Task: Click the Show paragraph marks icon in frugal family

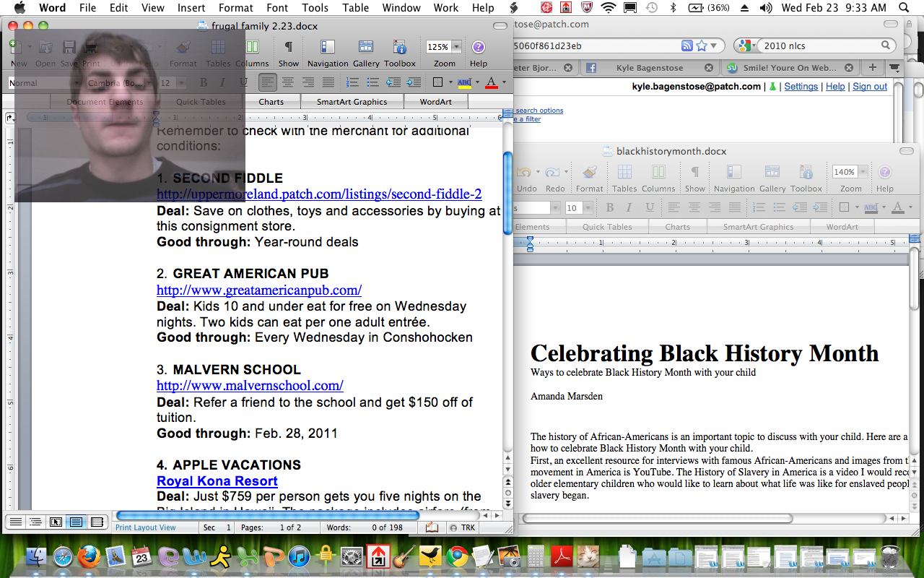Action: click(x=288, y=48)
